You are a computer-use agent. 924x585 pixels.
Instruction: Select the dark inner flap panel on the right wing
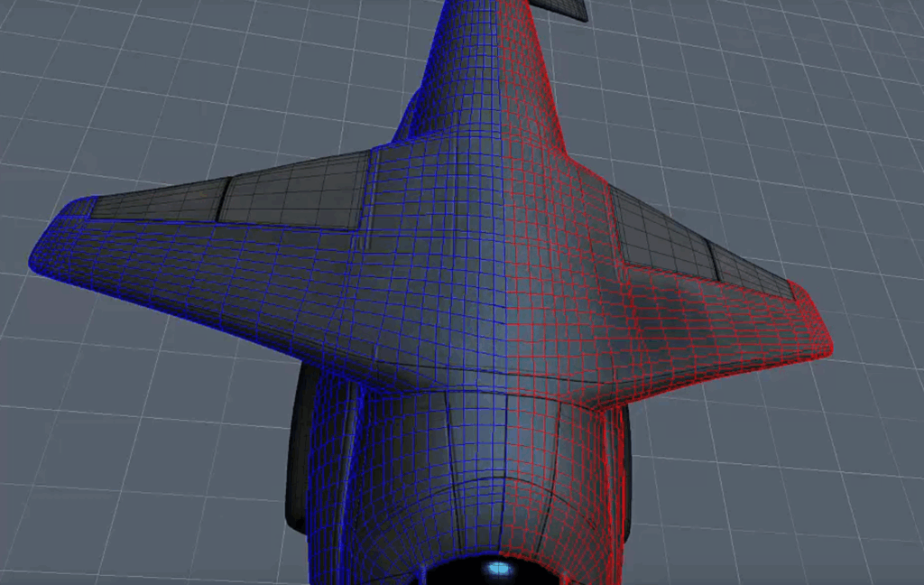click(657, 231)
